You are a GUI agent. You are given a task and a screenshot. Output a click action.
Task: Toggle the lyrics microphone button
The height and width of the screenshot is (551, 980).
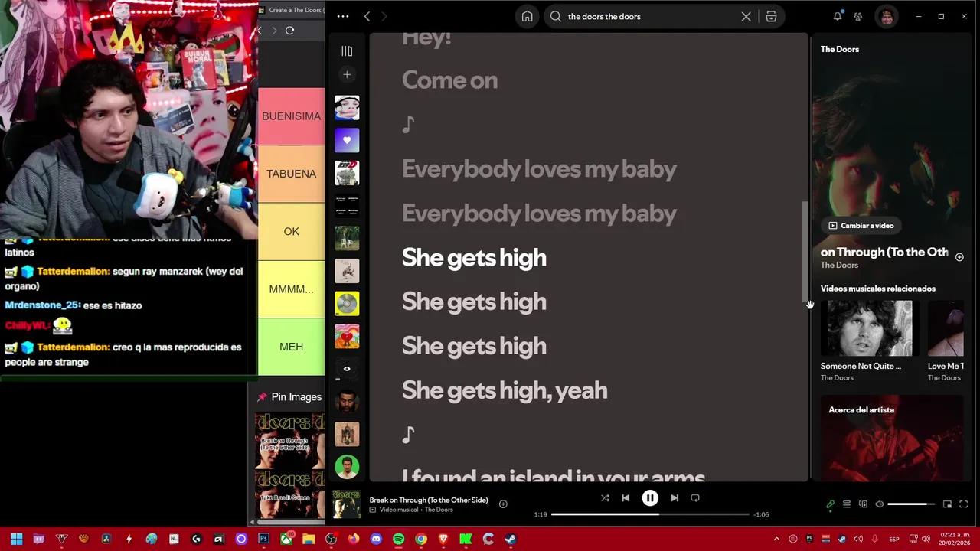tap(830, 504)
